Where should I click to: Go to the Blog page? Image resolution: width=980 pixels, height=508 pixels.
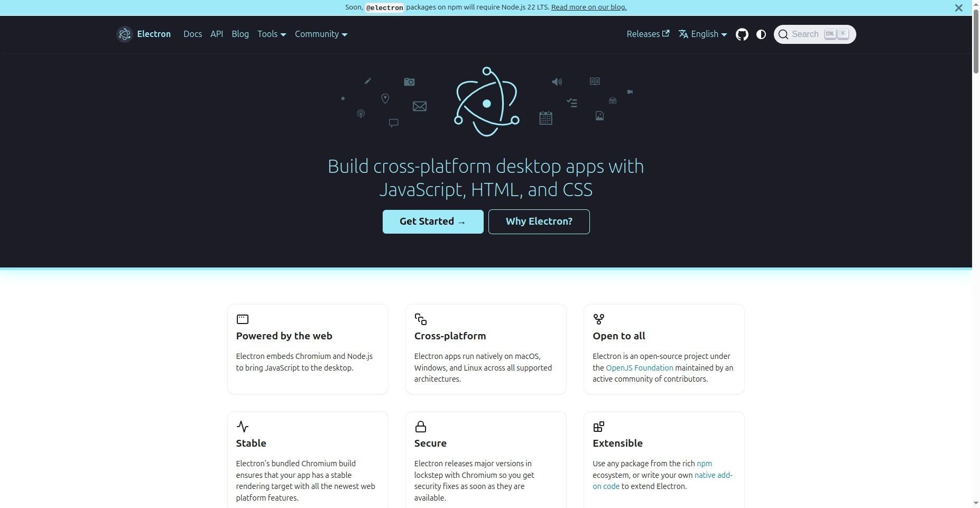[240, 34]
